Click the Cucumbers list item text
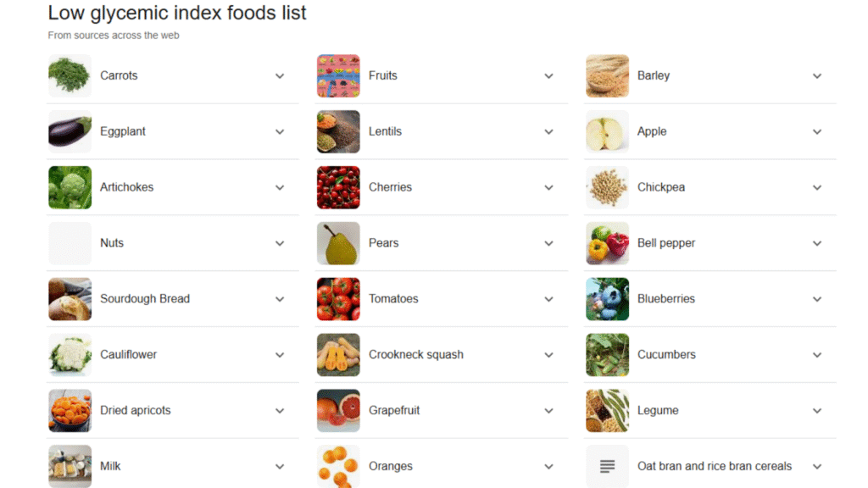868x488 pixels. (666, 355)
